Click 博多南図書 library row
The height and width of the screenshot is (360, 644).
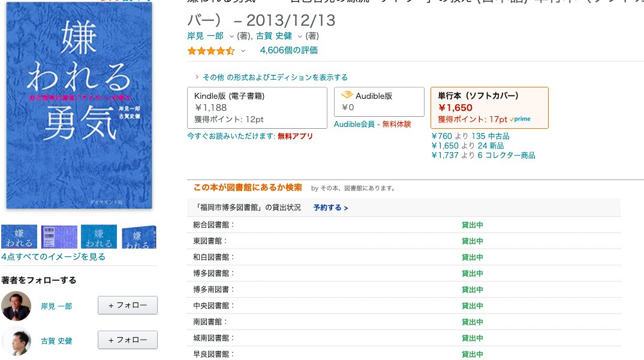404,289
